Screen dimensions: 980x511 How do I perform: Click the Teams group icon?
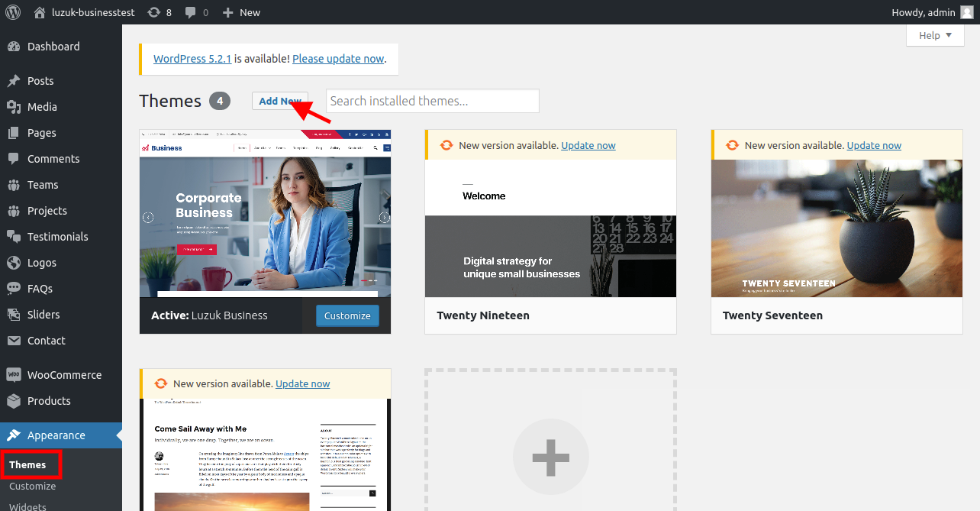[14, 185]
